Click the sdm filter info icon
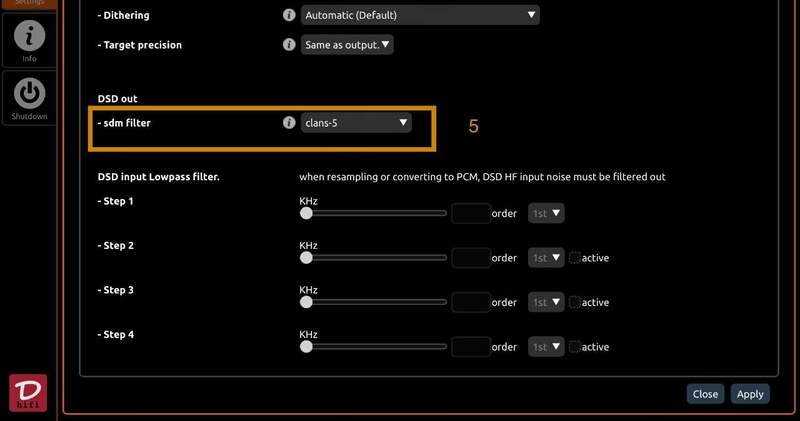 tap(289, 123)
